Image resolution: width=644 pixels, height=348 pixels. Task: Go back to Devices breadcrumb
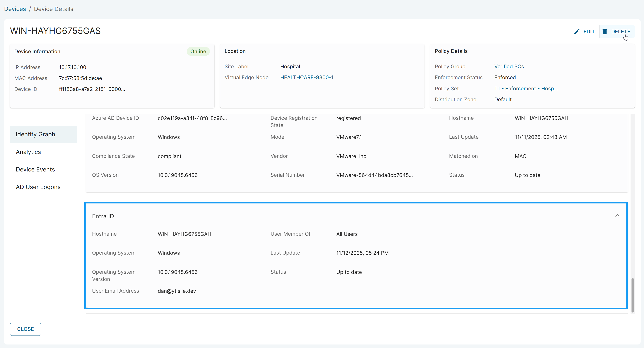15,9
